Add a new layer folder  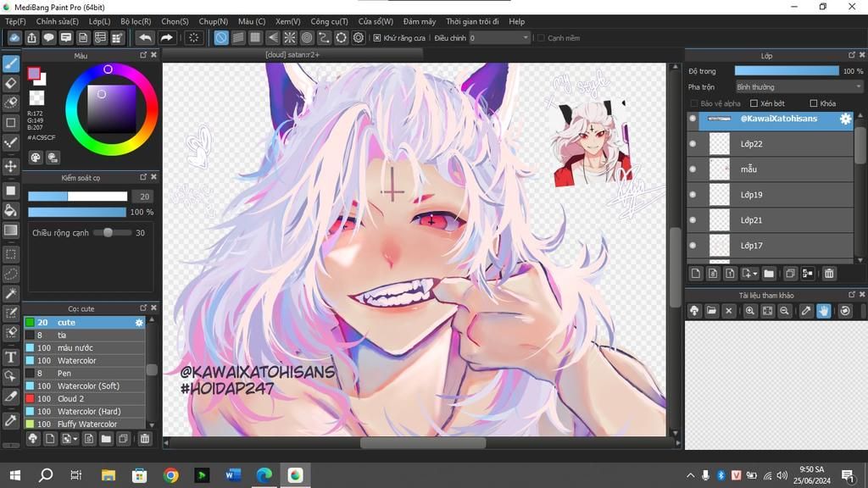pyautogui.click(x=769, y=274)
